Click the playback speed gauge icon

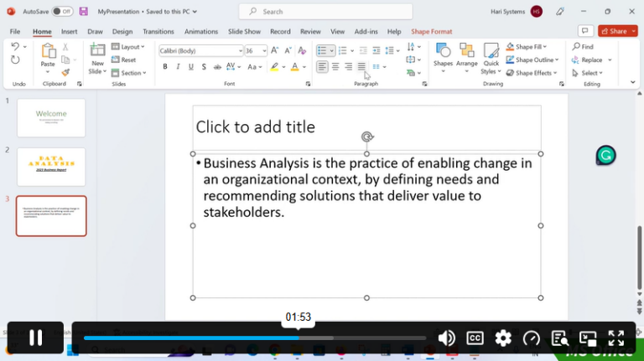click(x=532, y=338)
